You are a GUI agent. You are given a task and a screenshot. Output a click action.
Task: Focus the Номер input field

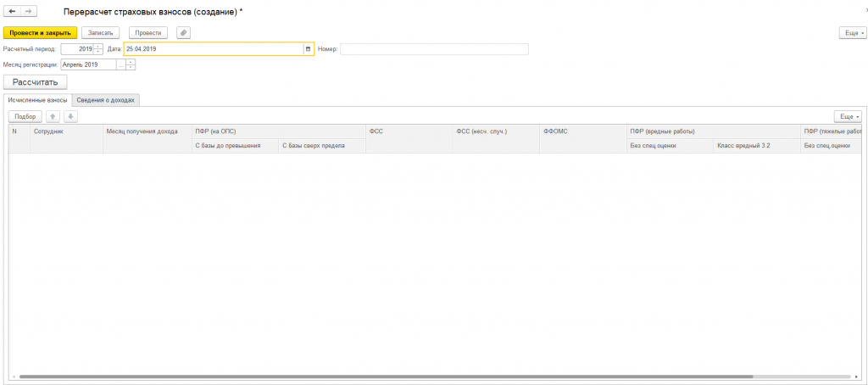(434, 49)
